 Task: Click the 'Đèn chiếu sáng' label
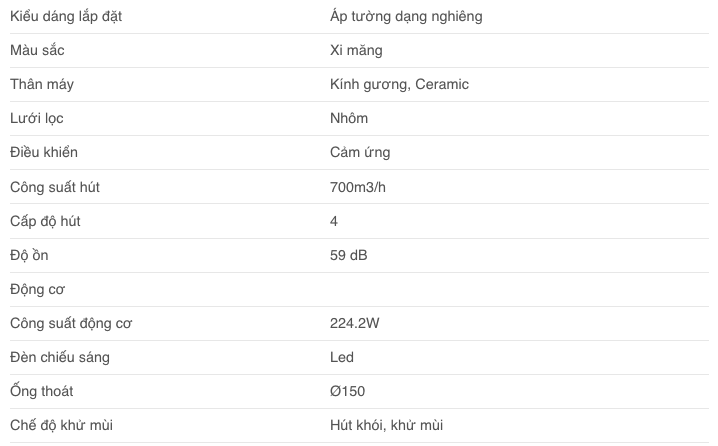pos(60,357)
